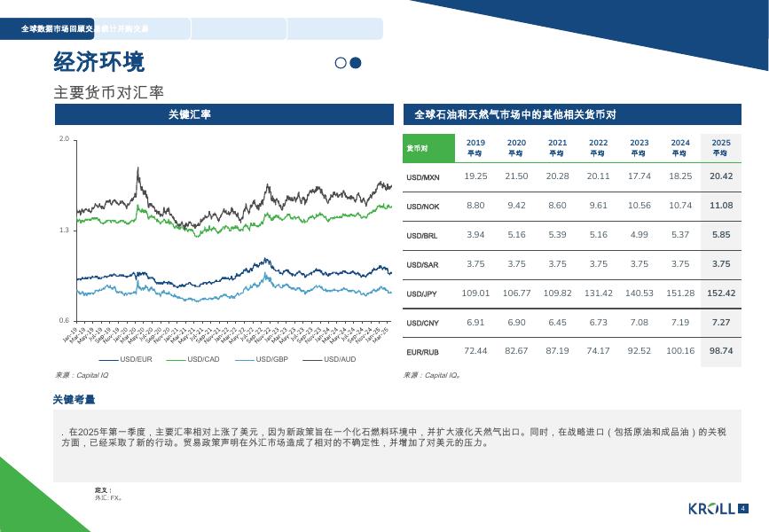
Task: Click the USD/CAD legend entry
Action: (192, 359)
